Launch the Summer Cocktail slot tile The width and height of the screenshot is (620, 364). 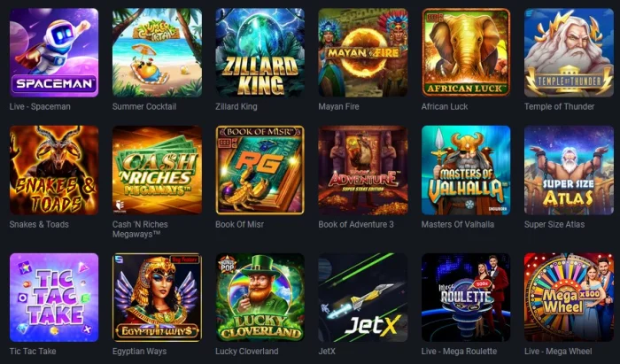(157, 52)
